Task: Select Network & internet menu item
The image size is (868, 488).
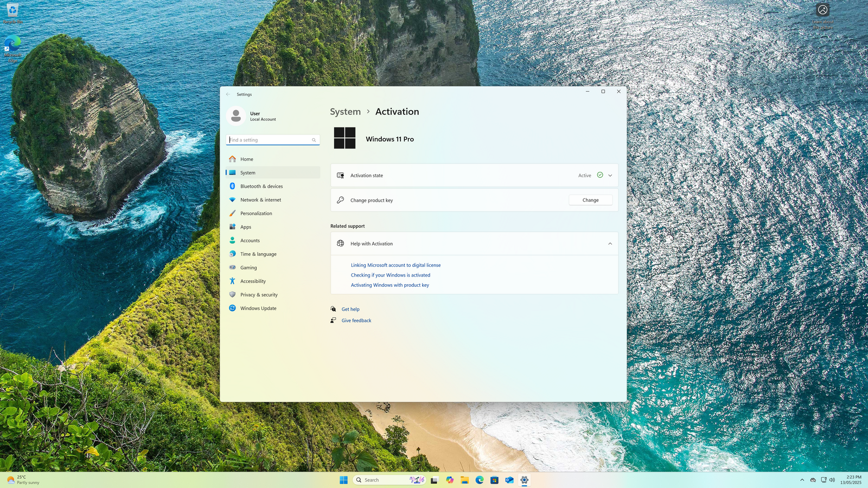Action: 260,200
